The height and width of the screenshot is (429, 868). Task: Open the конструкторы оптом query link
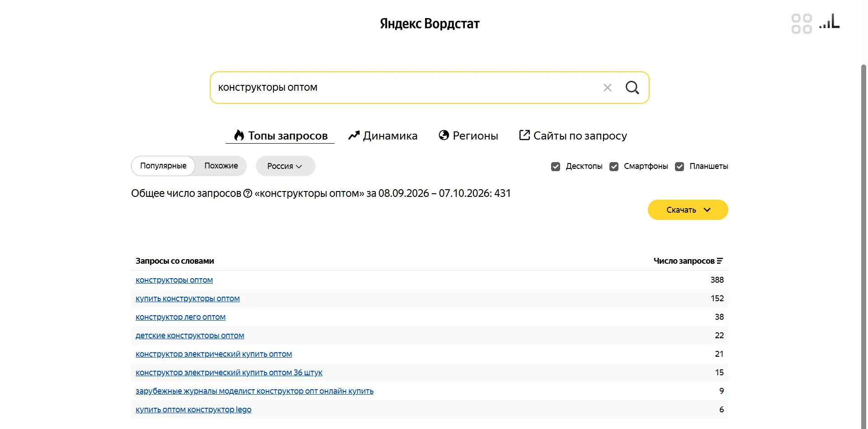click(174, 280)
